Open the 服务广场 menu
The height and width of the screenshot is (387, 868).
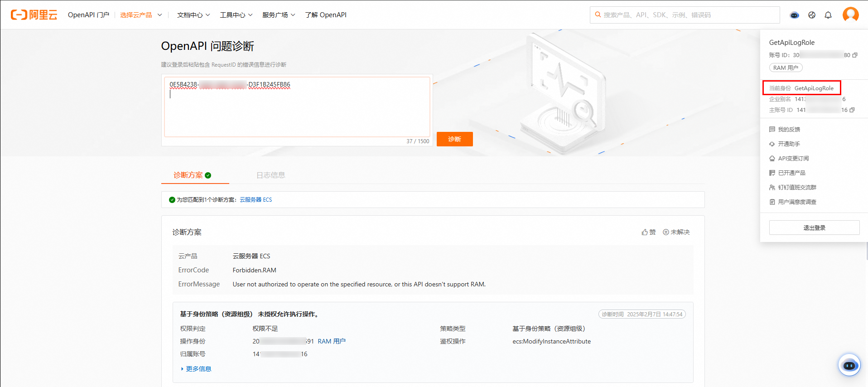[x=279, y=15]
